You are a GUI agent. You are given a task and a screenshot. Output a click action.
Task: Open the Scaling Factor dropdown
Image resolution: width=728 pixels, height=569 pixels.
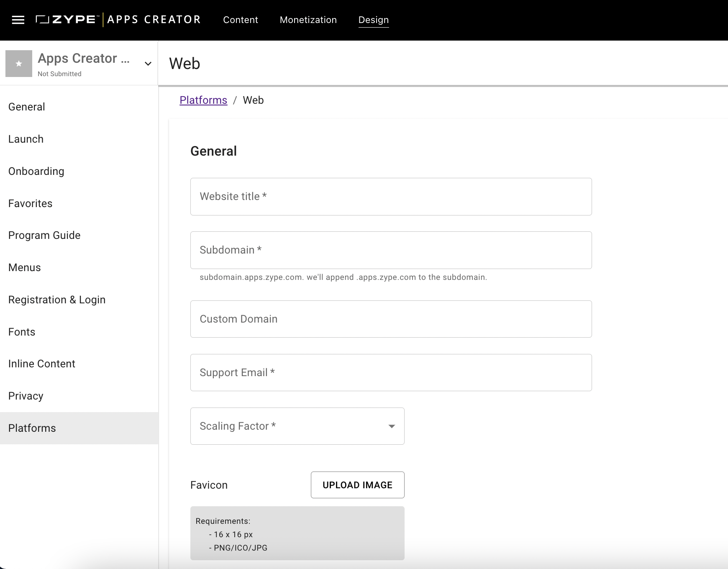coord(297,426)
